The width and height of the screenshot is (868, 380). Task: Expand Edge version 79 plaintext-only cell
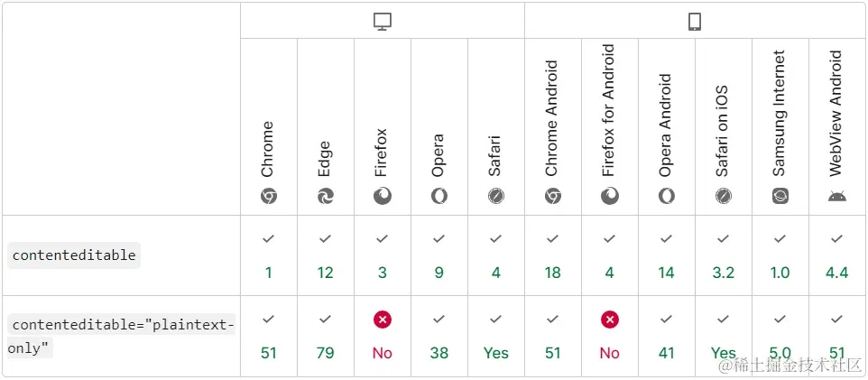[326, 336]
